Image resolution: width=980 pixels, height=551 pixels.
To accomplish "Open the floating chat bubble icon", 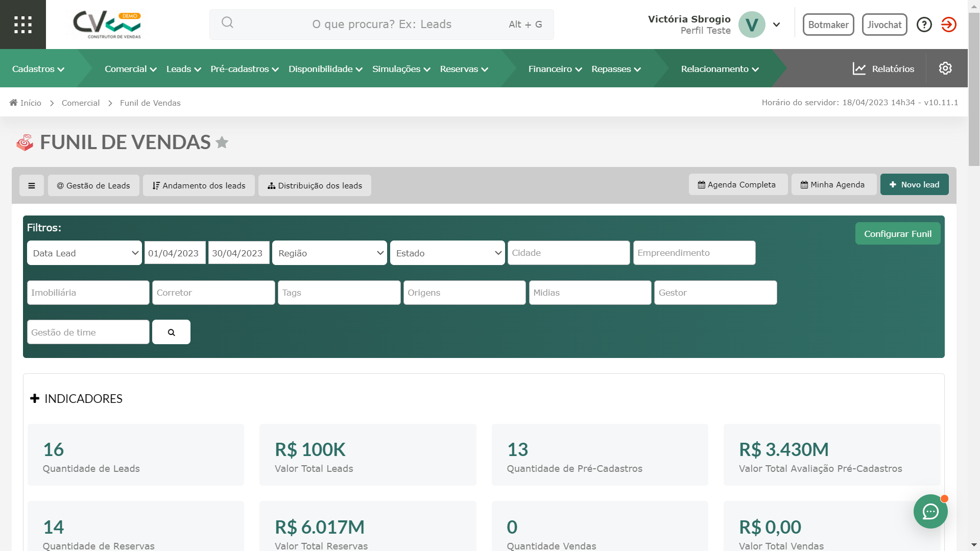I will (x=930, y=511).
